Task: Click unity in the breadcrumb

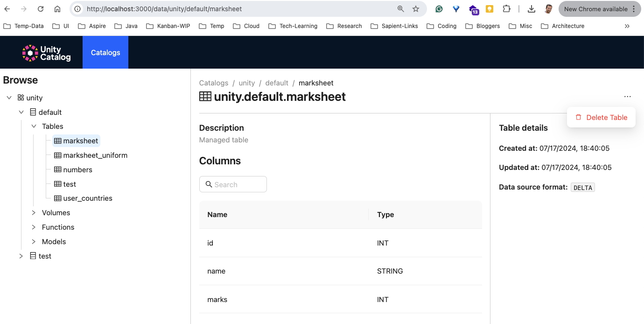Action: coord(247,83)
